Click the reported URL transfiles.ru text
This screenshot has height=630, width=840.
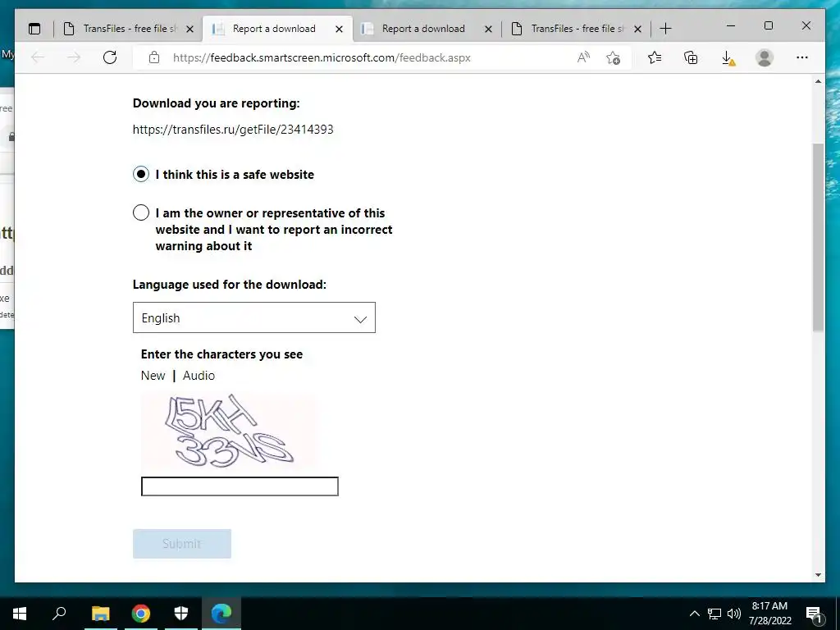(233, 129)
